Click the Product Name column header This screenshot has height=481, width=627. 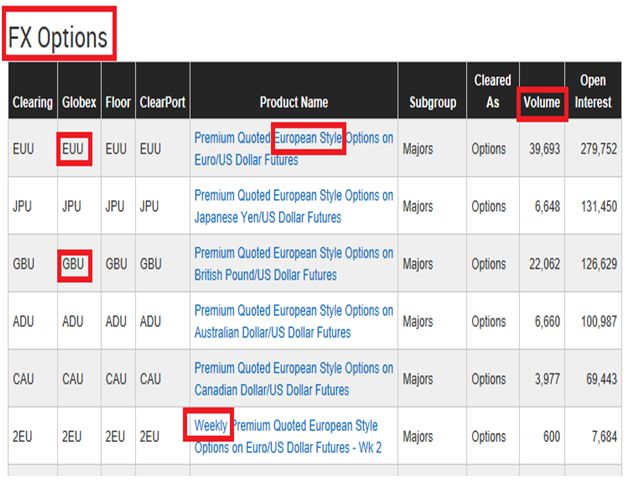point(294,102)
